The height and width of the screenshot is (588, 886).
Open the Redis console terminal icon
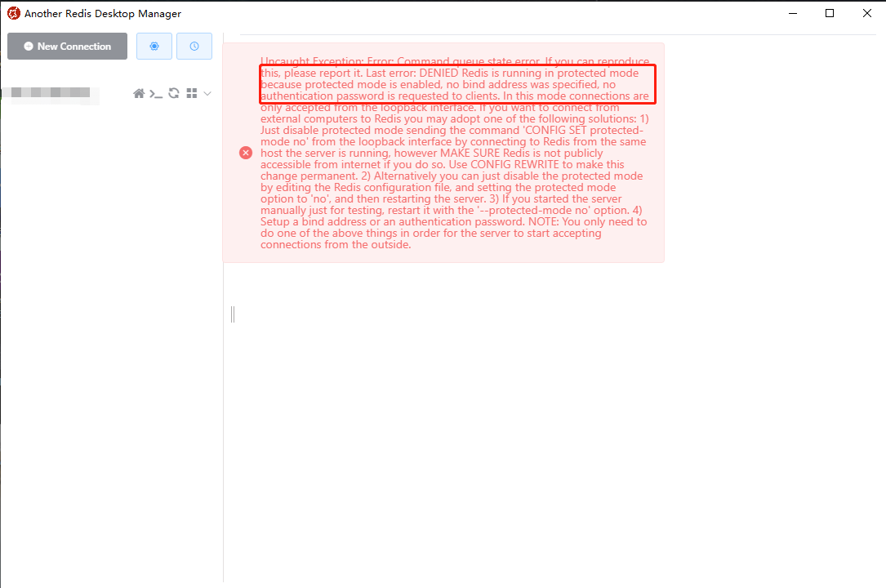pos(156,94)
